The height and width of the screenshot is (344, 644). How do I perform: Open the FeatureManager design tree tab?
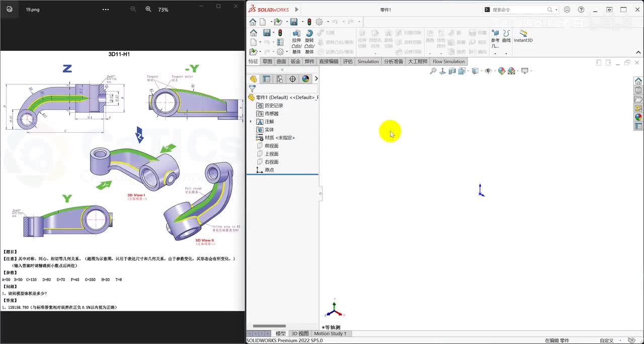pos(253,79)
